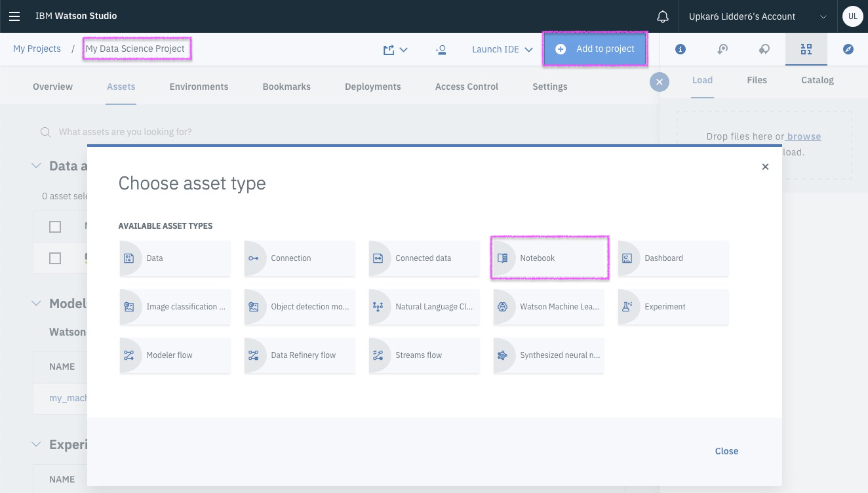Switch to the Overview tab

click(53, 87)
